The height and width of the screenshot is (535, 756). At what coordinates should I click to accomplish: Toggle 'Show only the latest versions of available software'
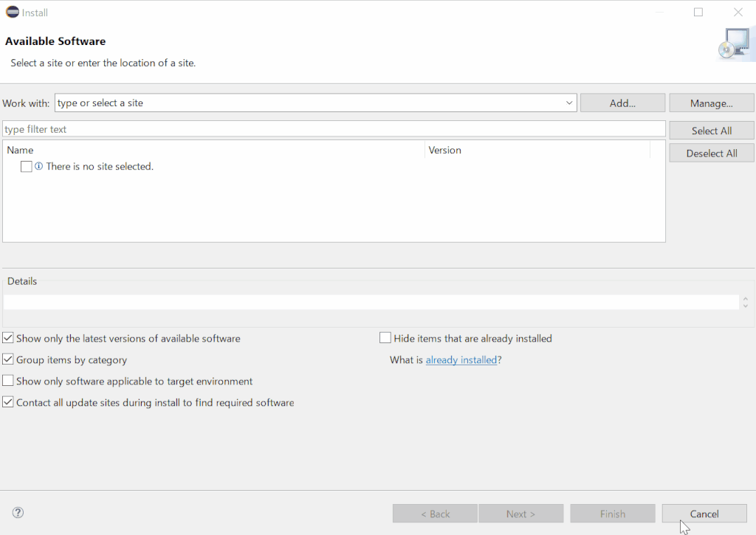[7, 338]
